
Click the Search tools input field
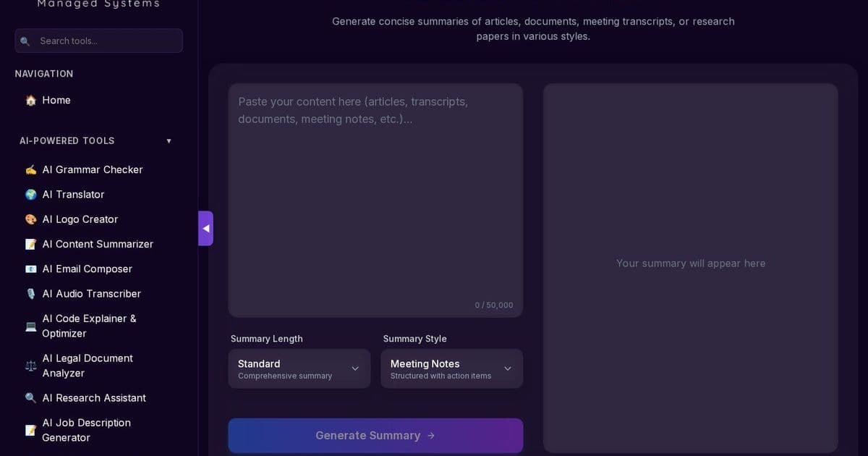[98, 41]
